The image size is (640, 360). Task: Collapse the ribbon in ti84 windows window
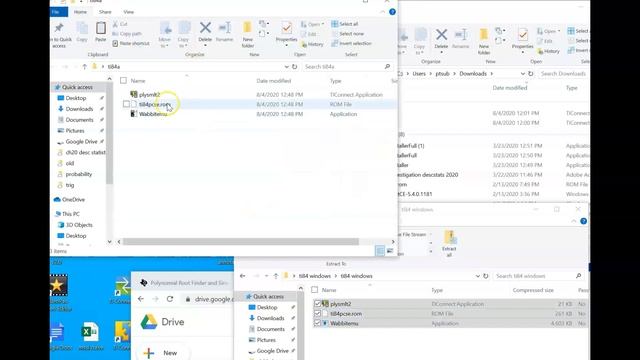pyautogui.click(x=574, y=221)
